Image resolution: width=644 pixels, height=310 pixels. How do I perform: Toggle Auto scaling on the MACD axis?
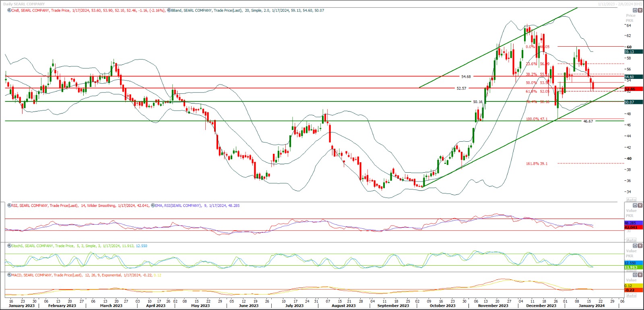tap(631, 296)
